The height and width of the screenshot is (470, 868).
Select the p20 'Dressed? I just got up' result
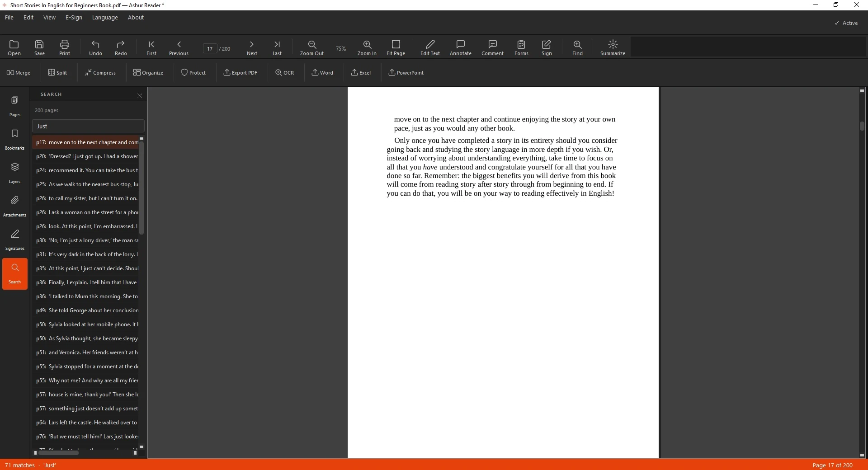(85, 156)
